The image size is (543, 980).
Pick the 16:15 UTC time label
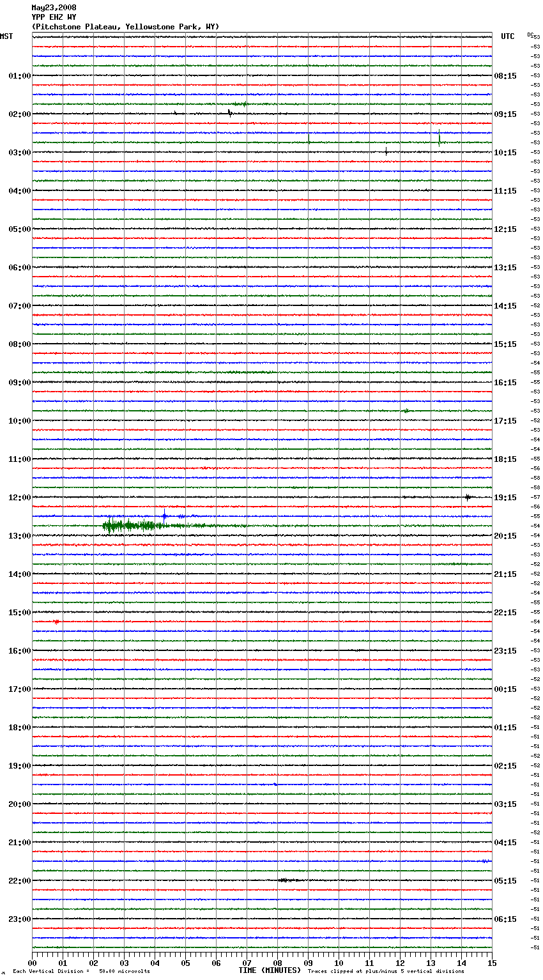tap(505, 383)
